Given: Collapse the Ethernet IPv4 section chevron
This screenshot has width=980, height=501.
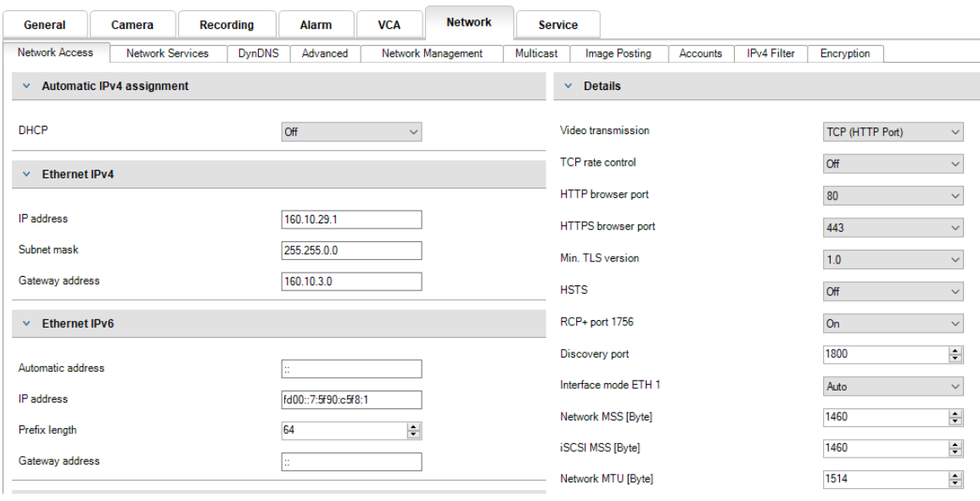Looking at the screenshot, I should coord(26,174).
